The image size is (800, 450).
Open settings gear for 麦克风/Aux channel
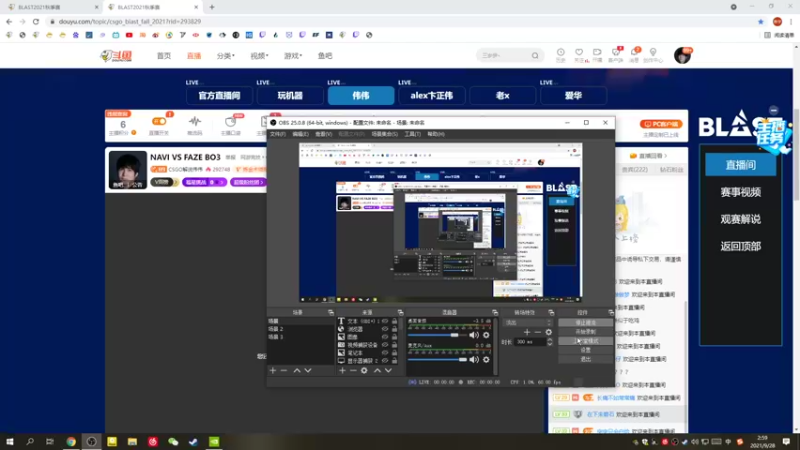coord(486,360)
